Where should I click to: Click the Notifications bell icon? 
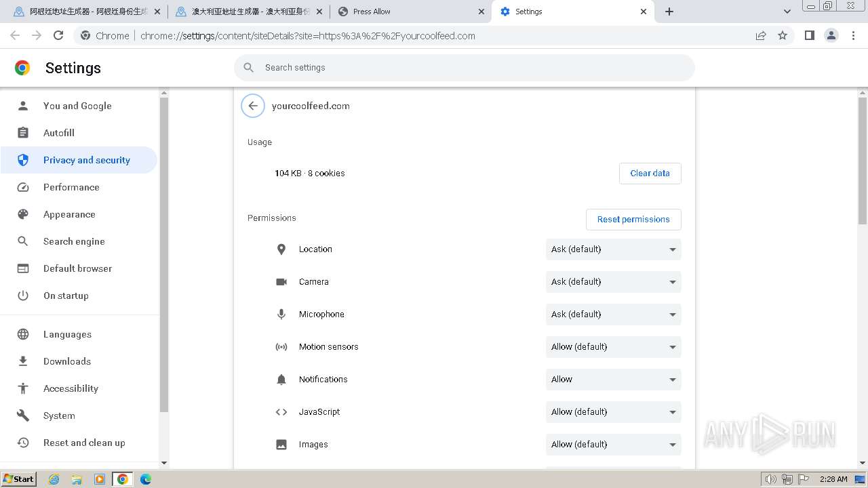pyautogui.click(x=281, y=380)
